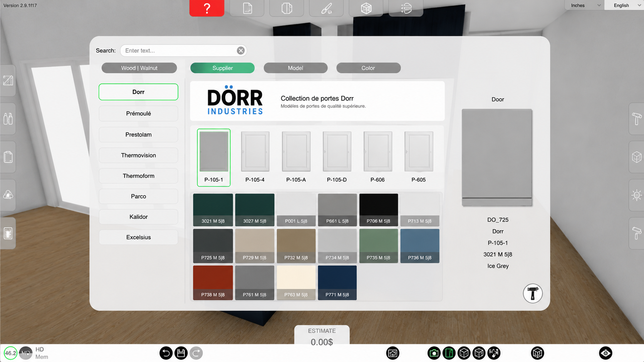Open the English language dropdown

[624, 5]
